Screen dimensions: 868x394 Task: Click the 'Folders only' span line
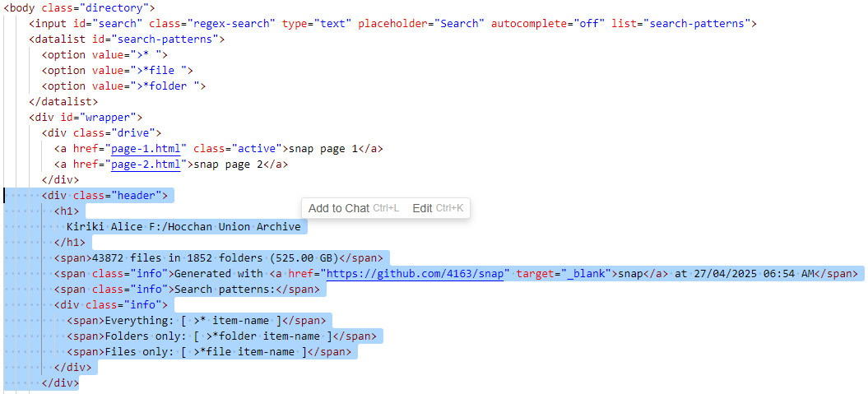coord(221,336)
